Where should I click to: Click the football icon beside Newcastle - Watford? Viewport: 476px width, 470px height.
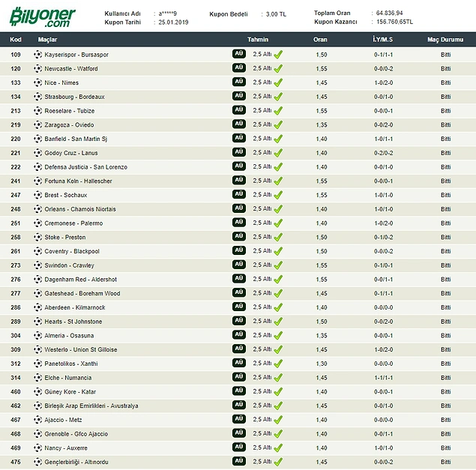coord(38,69)
